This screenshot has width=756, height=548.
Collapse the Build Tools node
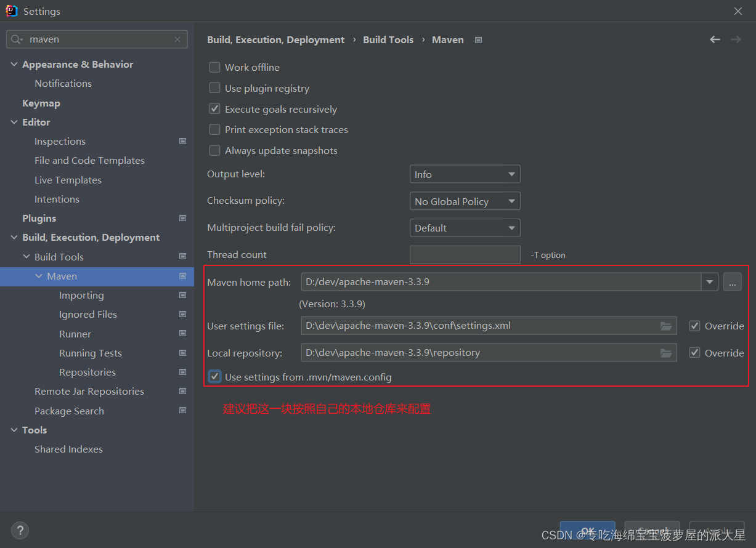click(26, 257)
